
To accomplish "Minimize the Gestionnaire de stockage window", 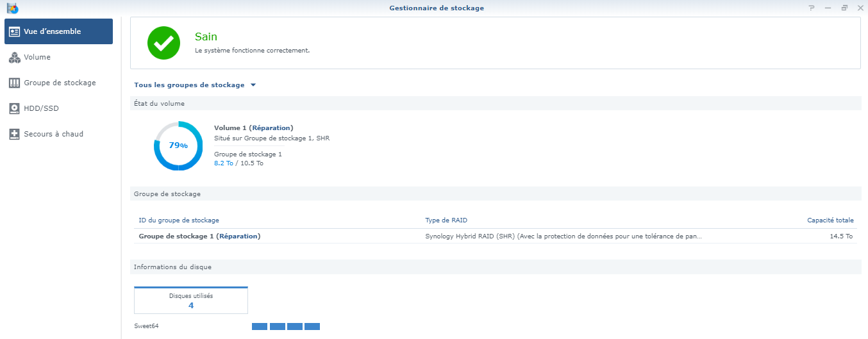I will (828, 8).
